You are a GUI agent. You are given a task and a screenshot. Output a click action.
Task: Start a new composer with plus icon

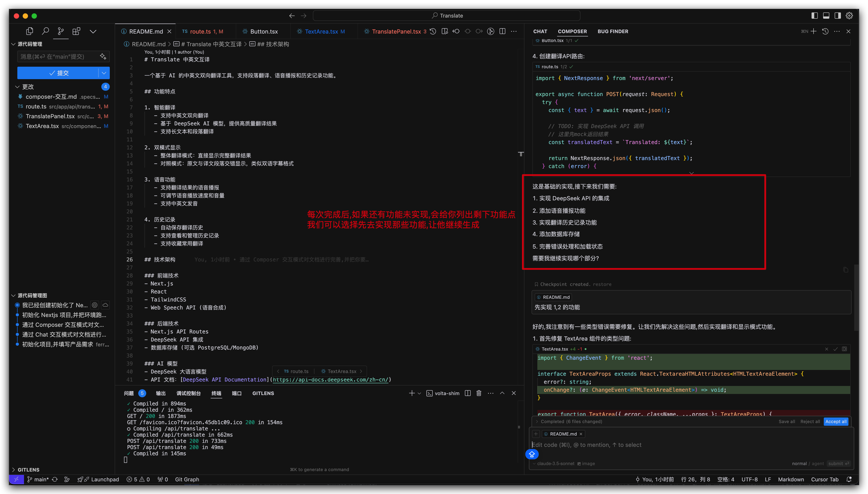(813, 31)
